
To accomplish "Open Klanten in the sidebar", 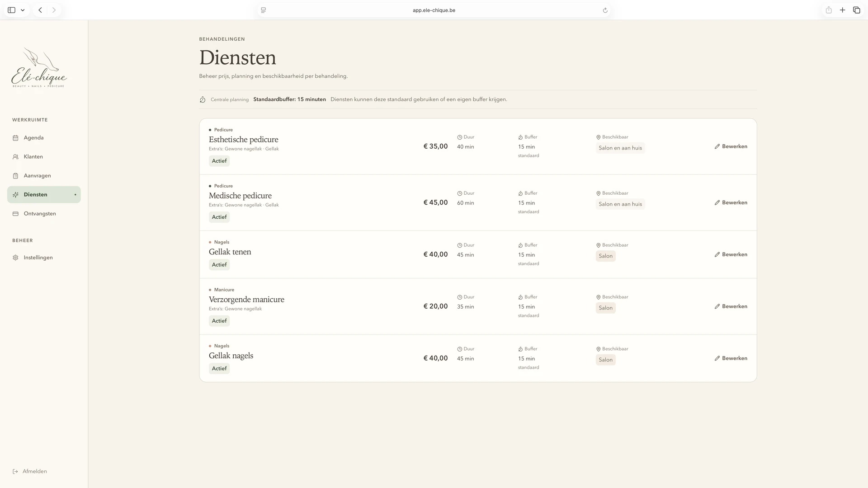I will click(44, 157).
